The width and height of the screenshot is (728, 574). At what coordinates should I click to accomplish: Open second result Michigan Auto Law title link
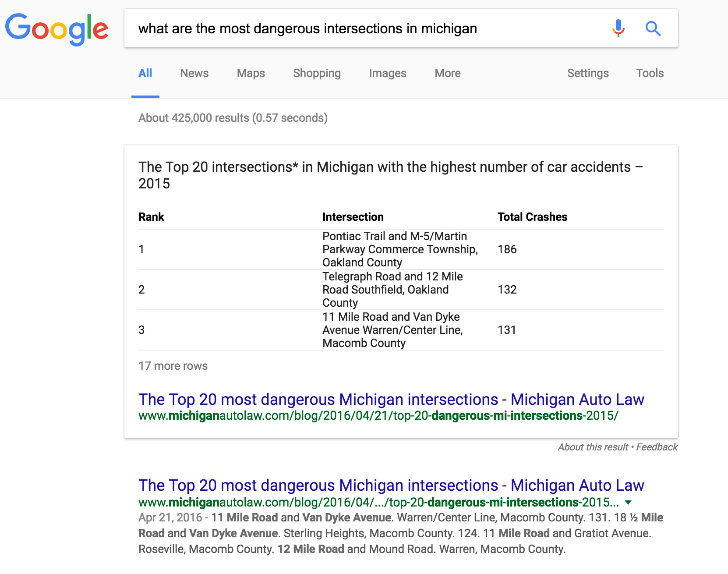tap(391, 485)
